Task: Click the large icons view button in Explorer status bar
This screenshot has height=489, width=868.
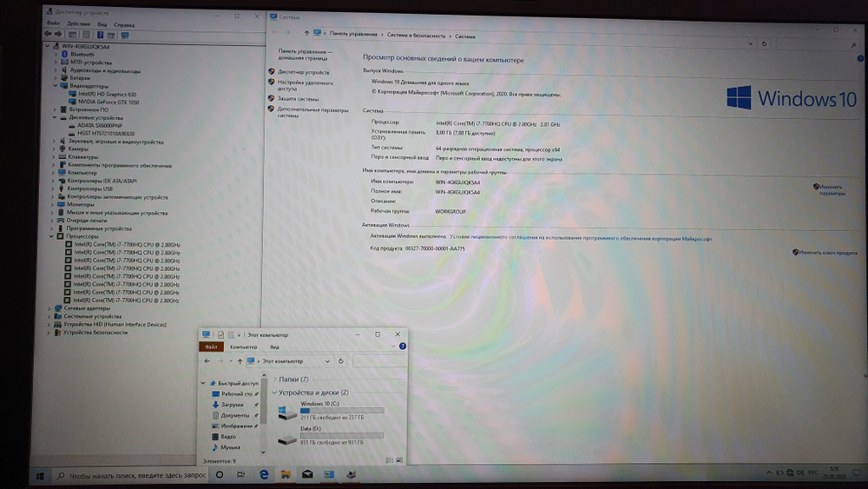Action: pyautogui.click(x=399, y=460)
